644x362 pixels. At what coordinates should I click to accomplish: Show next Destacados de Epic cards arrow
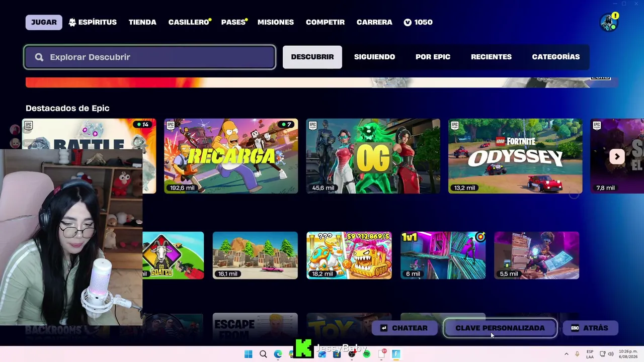pyautogui.click(x=617, y=156)
